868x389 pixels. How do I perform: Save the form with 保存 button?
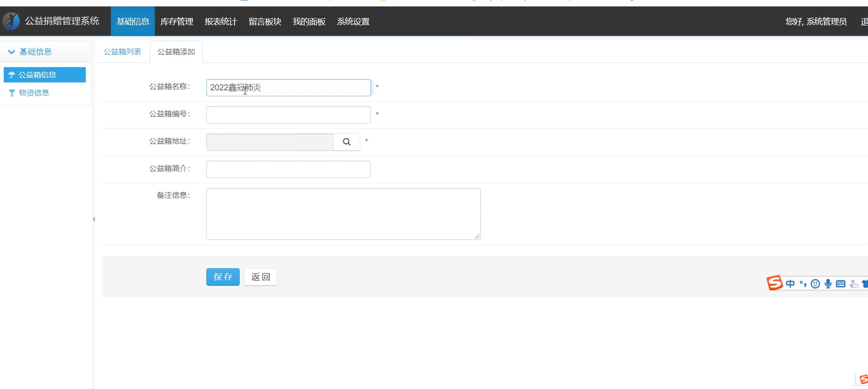point(223,277)
